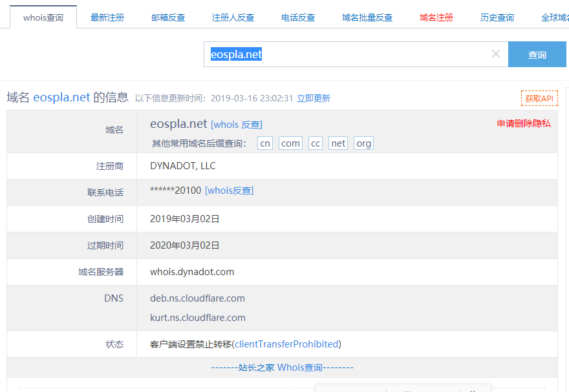The image size is (569, 392).
Task: Click [whois反查] link next to phone number
Action: [230, 191]
